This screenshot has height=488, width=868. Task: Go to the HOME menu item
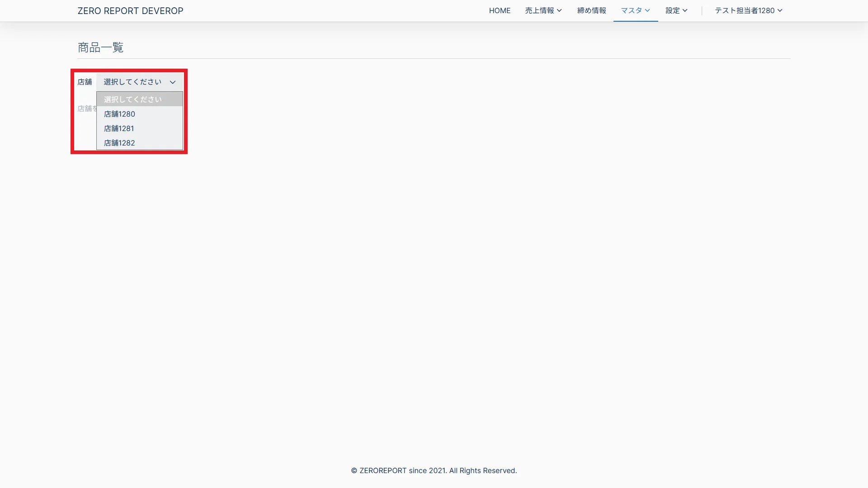pos(500,11)
